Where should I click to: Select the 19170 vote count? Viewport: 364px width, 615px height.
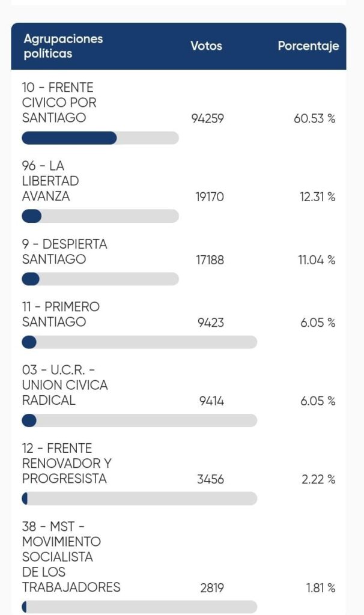pos(210,196)
